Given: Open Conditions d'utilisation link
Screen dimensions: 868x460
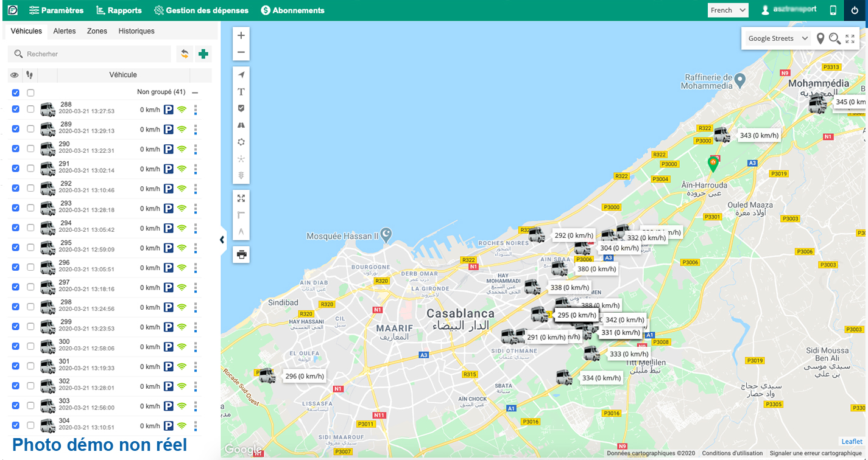Looking at the screenshot, I should (x=732, y=453).
